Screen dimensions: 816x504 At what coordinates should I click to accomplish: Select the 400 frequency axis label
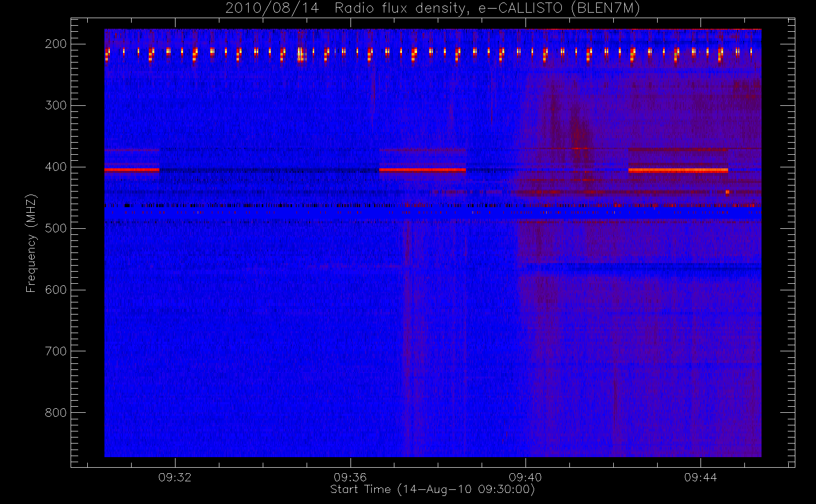55,167
